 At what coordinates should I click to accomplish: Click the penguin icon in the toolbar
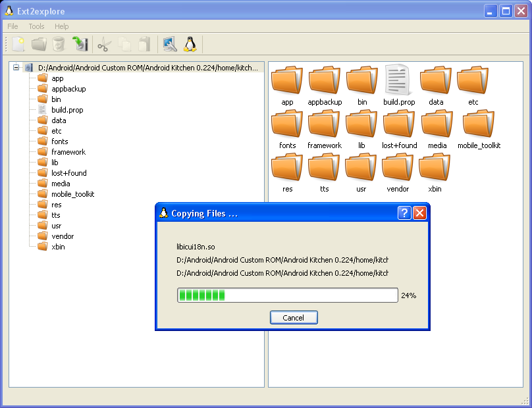coord(190,44)
